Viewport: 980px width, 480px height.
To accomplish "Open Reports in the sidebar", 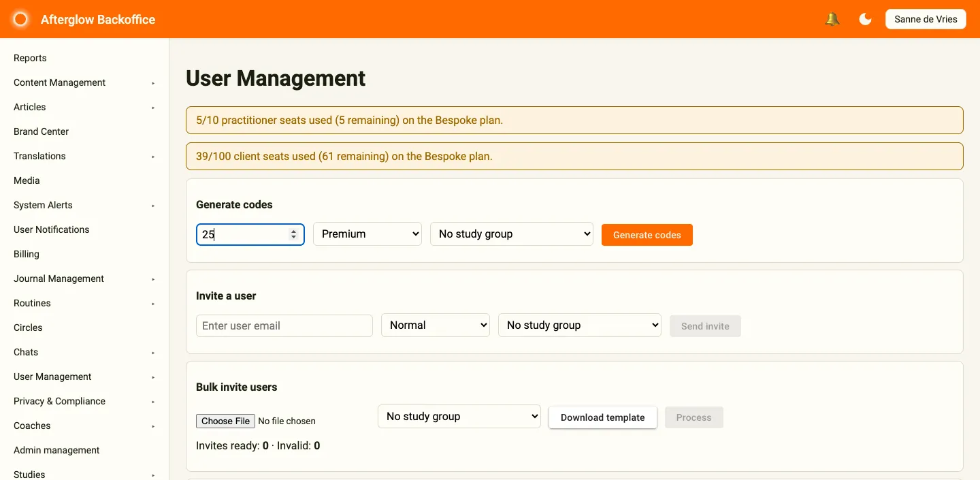I will tap(30, 58).
